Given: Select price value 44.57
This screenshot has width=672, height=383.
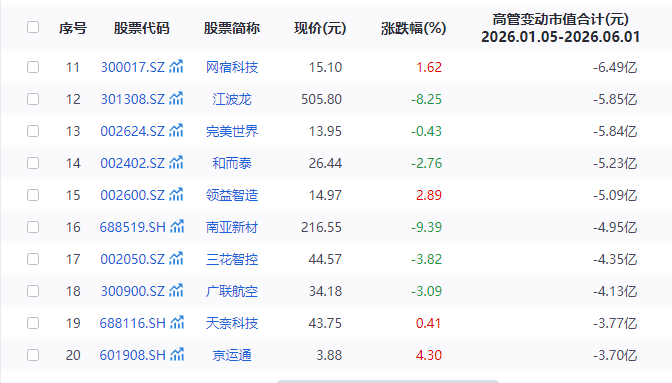Looking at the screenshot, I should coord(325,259).
